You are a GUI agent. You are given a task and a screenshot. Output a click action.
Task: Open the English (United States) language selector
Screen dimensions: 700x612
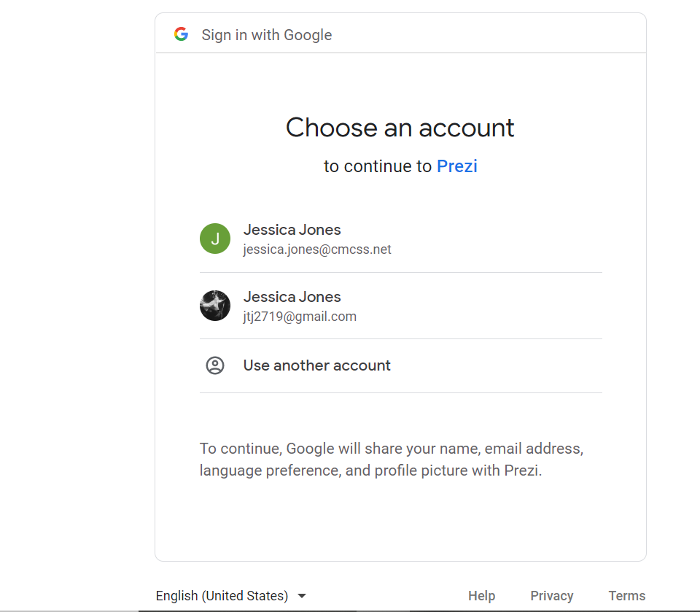[x=222, y=596]
